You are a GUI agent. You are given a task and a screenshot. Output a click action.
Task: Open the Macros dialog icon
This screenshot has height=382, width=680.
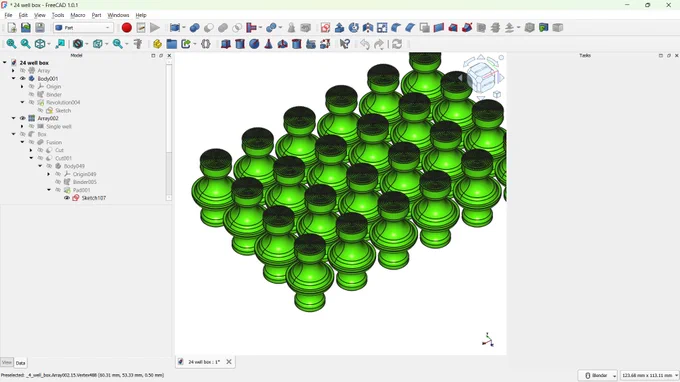click(x=141, y=28)
